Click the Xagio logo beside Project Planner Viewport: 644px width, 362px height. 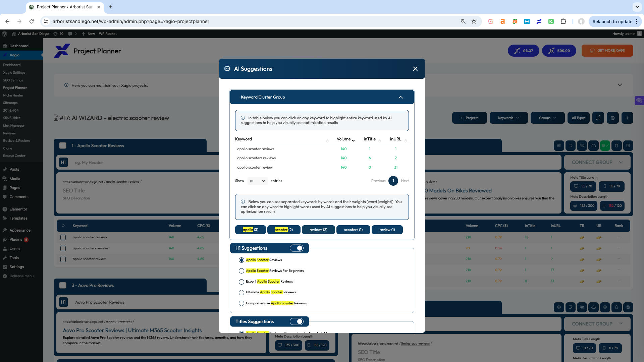62,51
